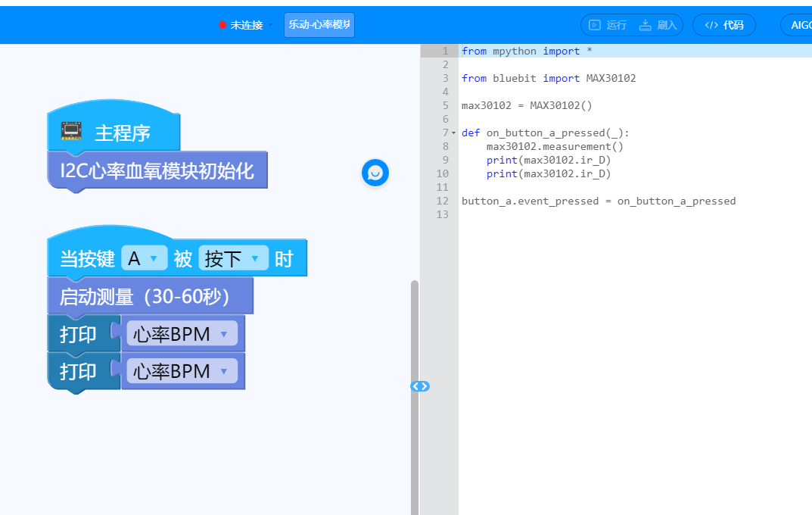Click line number 5 in the gutter
The image size is (812, 515).
pyautogui.click(x=446, y=106)
